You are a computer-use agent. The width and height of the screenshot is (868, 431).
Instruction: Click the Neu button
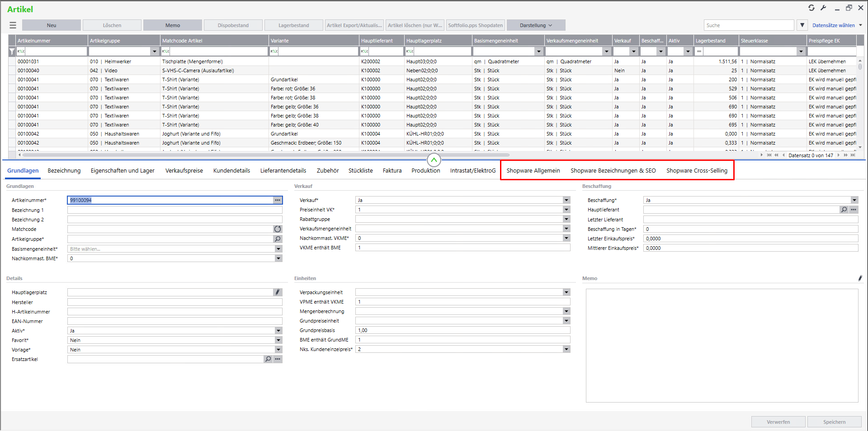coord(52,25)
